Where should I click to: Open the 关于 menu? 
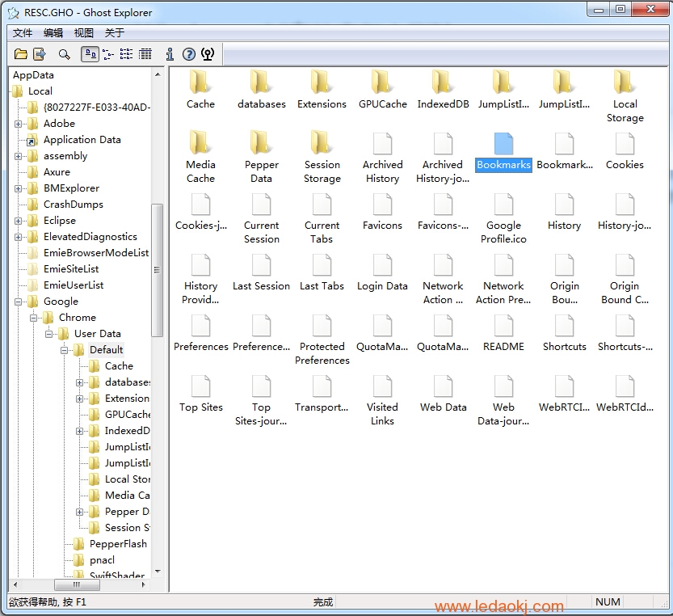(x=115, y=33)
